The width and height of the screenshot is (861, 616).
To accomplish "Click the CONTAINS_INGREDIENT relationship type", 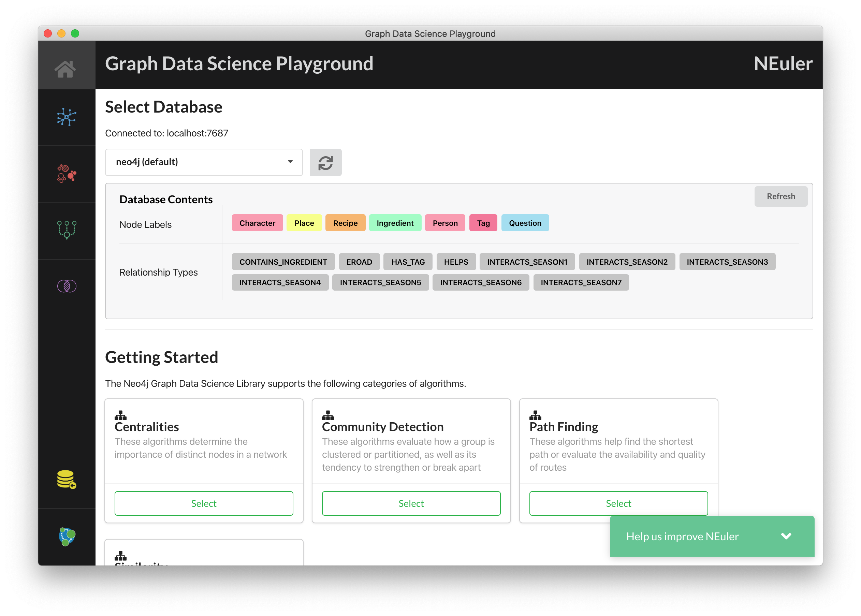I will pyautogui.click(x=283, y=262).
